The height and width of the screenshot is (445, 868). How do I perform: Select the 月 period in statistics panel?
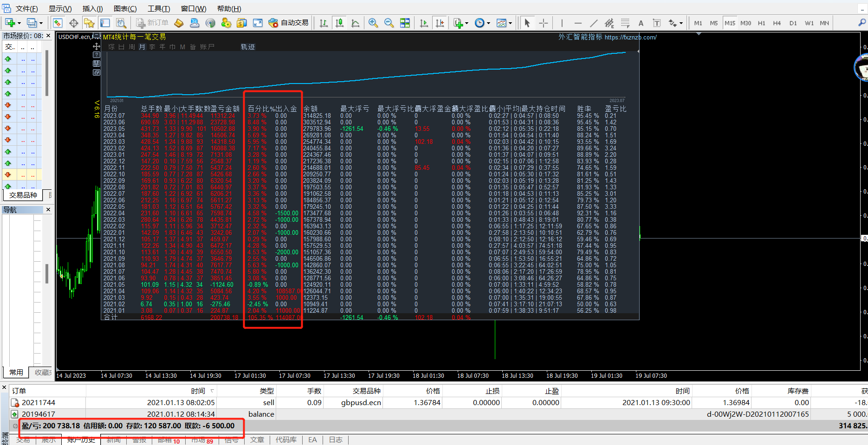pos(142,47)
